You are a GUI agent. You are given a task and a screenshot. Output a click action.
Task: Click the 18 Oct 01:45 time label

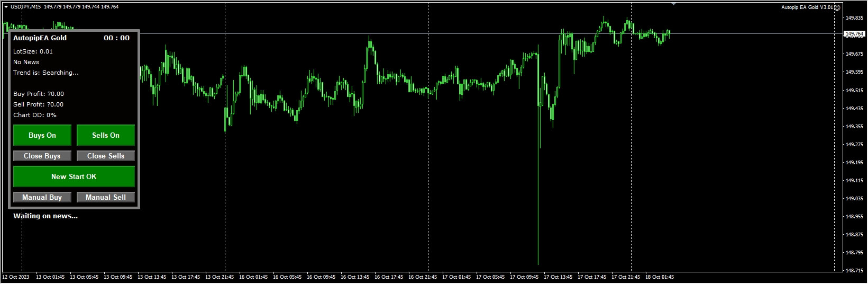[x=660, y=277]
